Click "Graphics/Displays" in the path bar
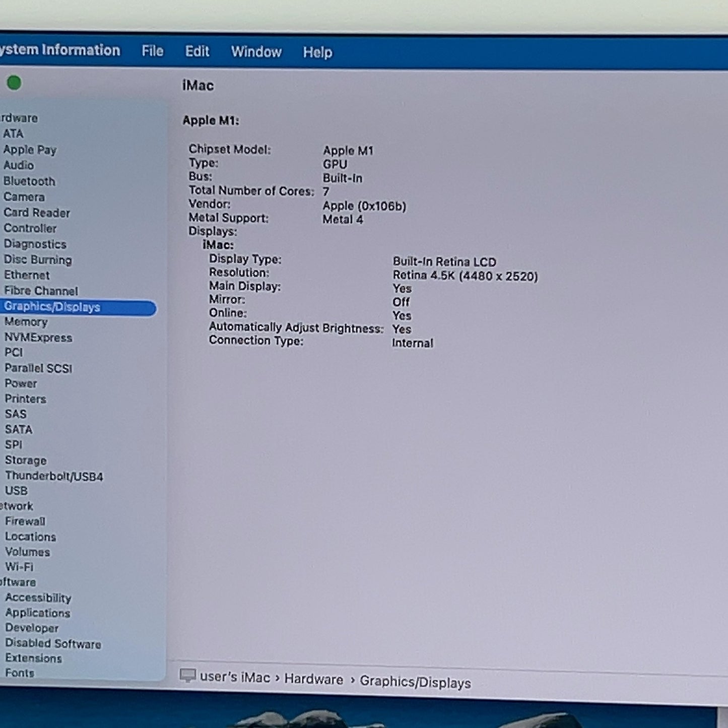This screenshot has width=728, height=728. tap(415, 682)
